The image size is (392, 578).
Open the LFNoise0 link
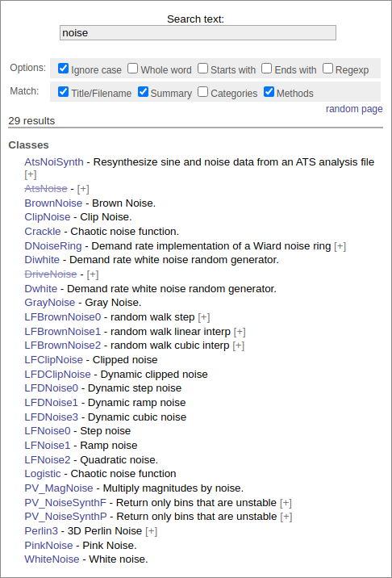(48, 431)
